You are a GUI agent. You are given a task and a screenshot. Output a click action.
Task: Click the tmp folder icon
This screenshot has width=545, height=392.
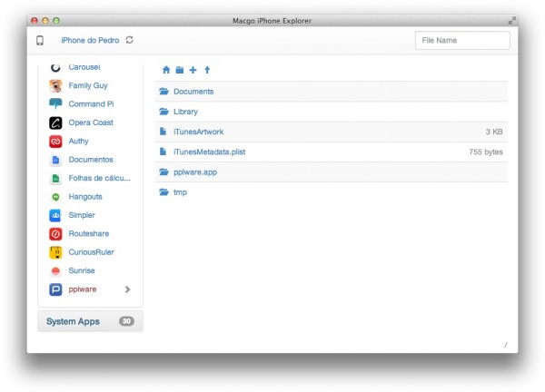[163, 192]
